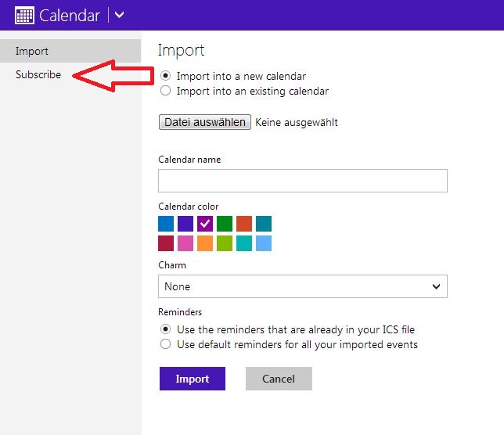Choose the green calendar color swatch
Viewport: 504px width, 435px height.
coord(225,224)
